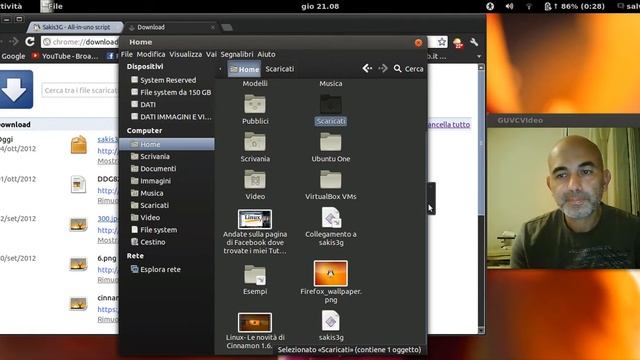Open a new Chrome tab
Viewport: 640px width, 360px height.
tap(227, 27)
